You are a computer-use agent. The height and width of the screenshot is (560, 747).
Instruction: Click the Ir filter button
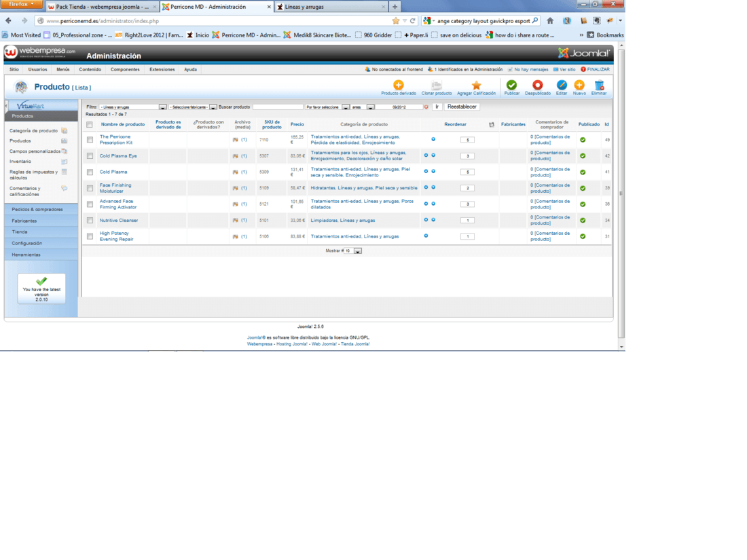[x=437, y=107]
